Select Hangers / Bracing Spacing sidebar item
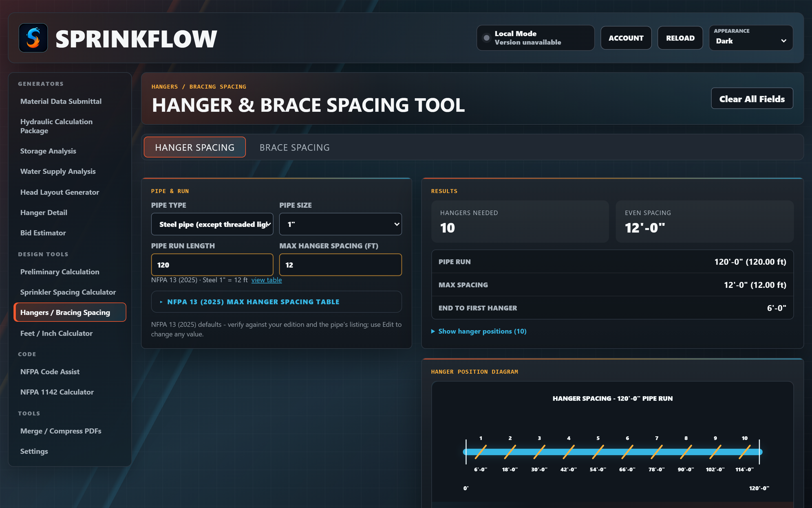 (x=70, y=312)
